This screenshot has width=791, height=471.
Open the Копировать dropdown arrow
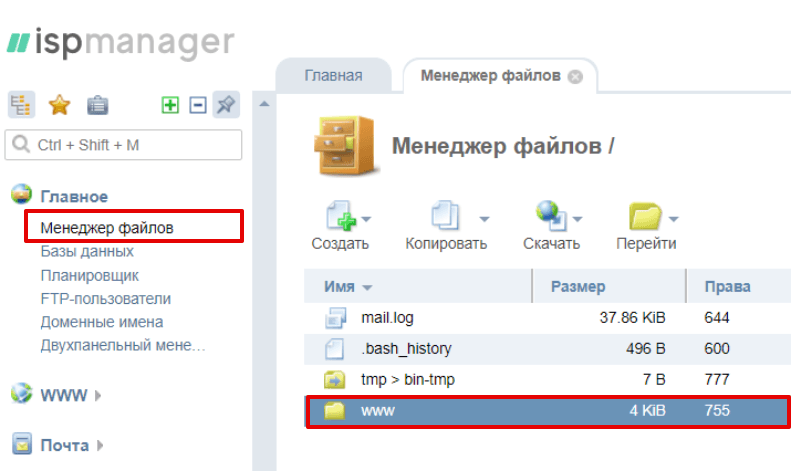point(484,219)
